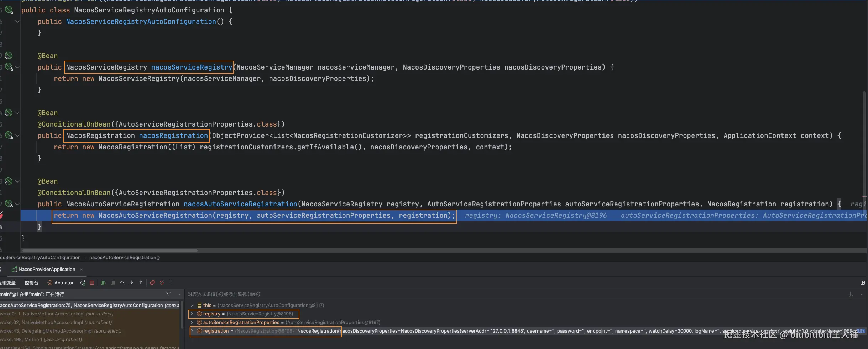This screenshot has height=349, width=868.
Task: Click the parameter icon beside the registry variable
Action: 199,314
